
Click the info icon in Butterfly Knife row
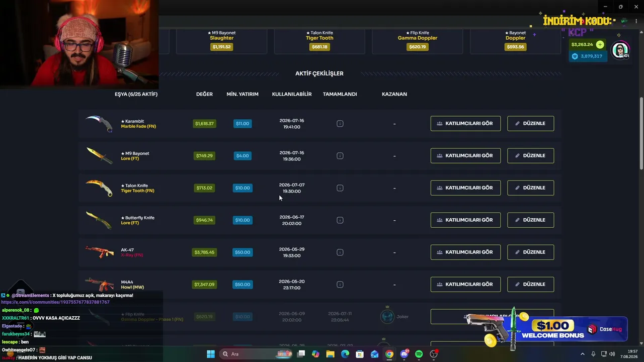coord(340,220)
